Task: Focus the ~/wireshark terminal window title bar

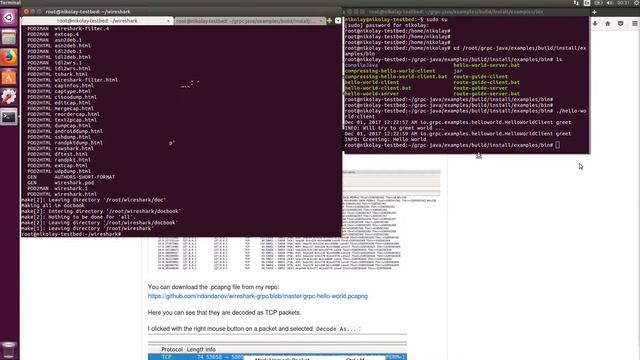Action: pos(182,12)
